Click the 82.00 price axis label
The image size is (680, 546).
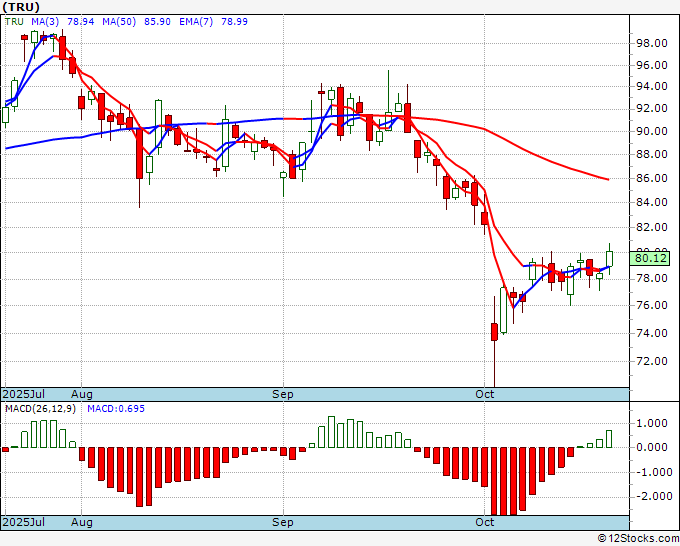[651, 227]
